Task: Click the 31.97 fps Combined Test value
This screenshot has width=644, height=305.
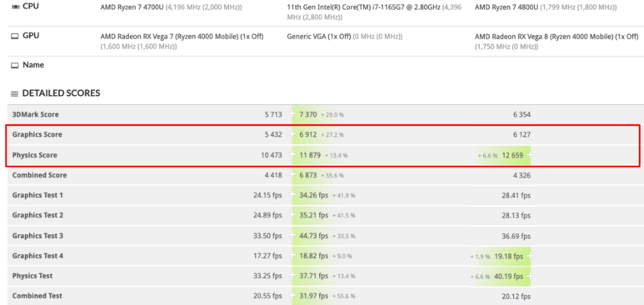Action: tap(314, 296)
